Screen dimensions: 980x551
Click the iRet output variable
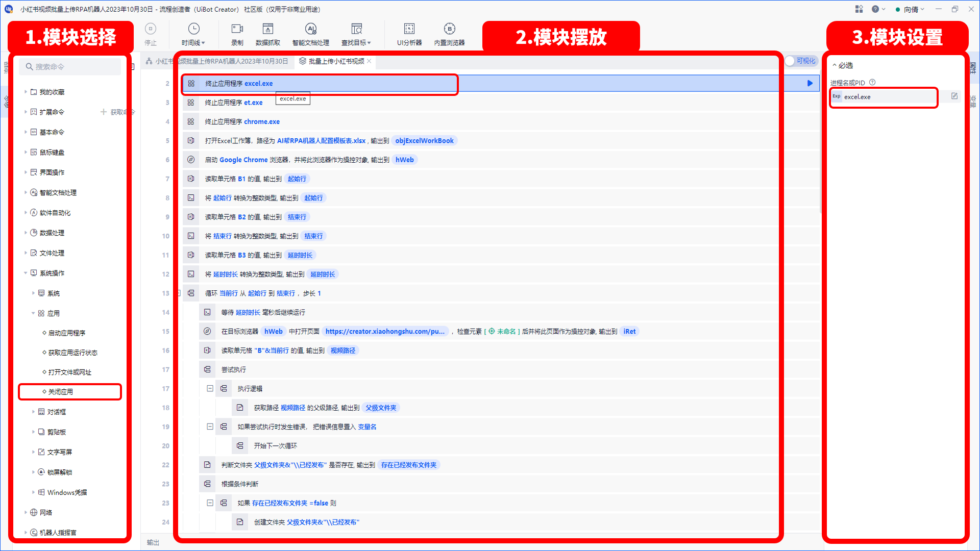(629, 332)
